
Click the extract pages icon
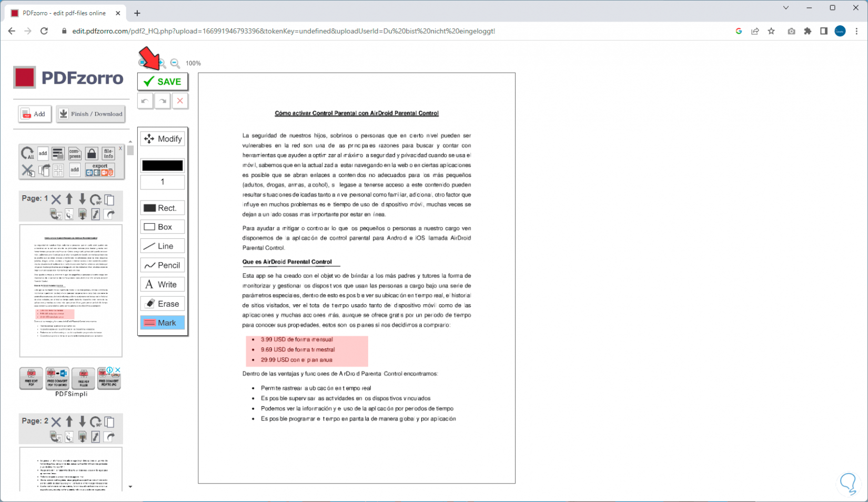(44, 170)
